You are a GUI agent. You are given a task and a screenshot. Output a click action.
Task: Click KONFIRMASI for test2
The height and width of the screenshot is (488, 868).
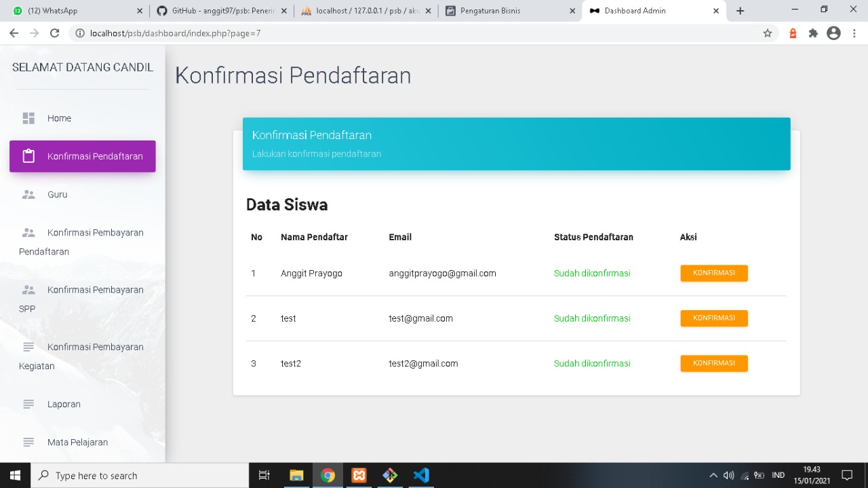click(x=713, y=363)
